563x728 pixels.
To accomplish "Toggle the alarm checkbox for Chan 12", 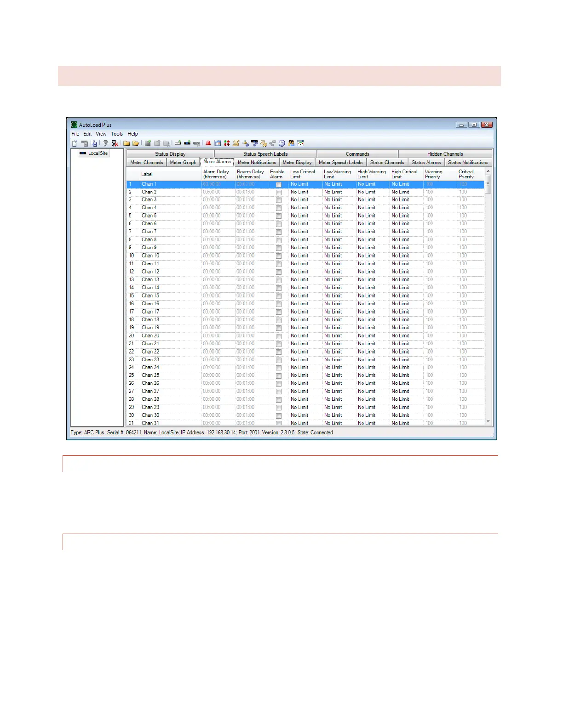I will click(x=278, y=272).
